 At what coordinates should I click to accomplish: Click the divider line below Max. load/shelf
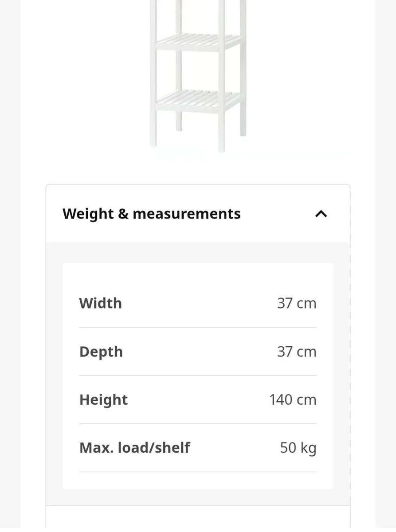click(198, 472)
